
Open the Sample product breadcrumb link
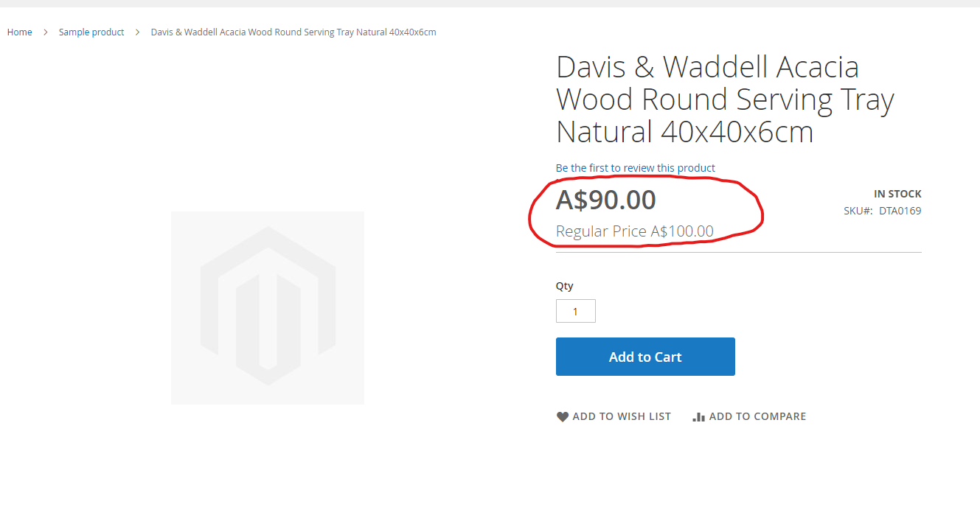click(91, 32)
